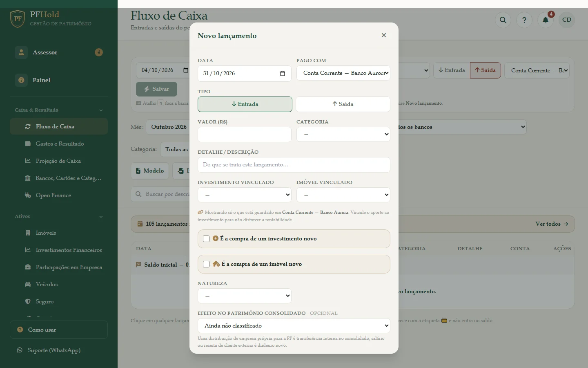Screen dimensions: 588x368
Task: Open the Natureza dropdown
Action: 245,296
